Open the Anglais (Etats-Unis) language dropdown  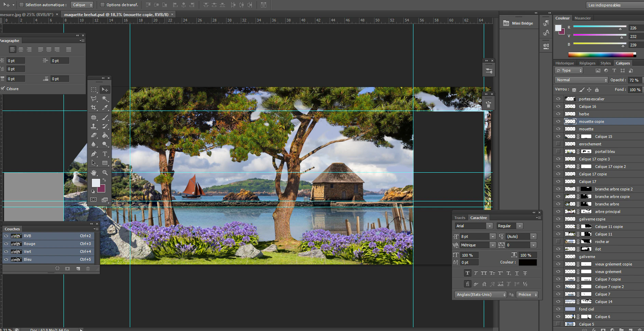click(480, 294)
